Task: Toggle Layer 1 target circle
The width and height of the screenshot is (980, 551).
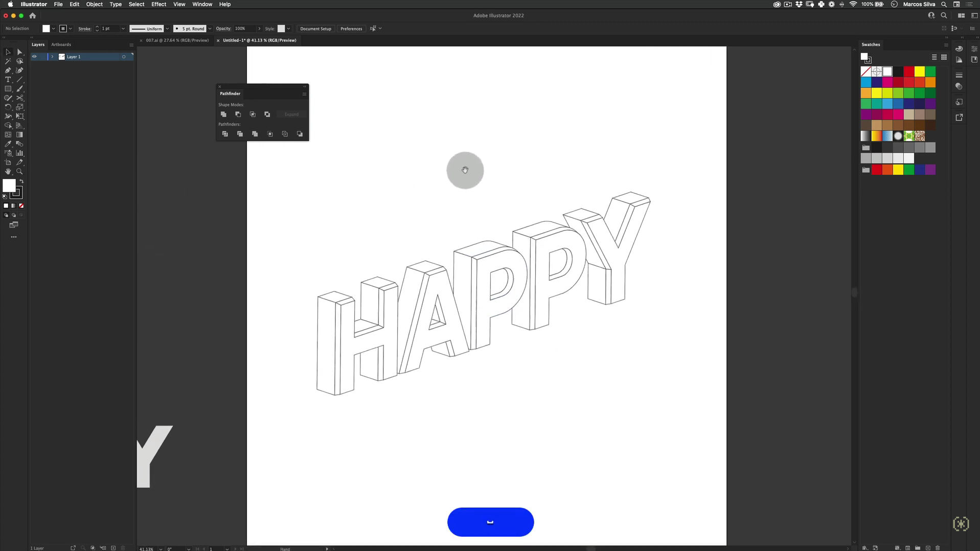Action: pyautogui.click(x=124, y=57)
